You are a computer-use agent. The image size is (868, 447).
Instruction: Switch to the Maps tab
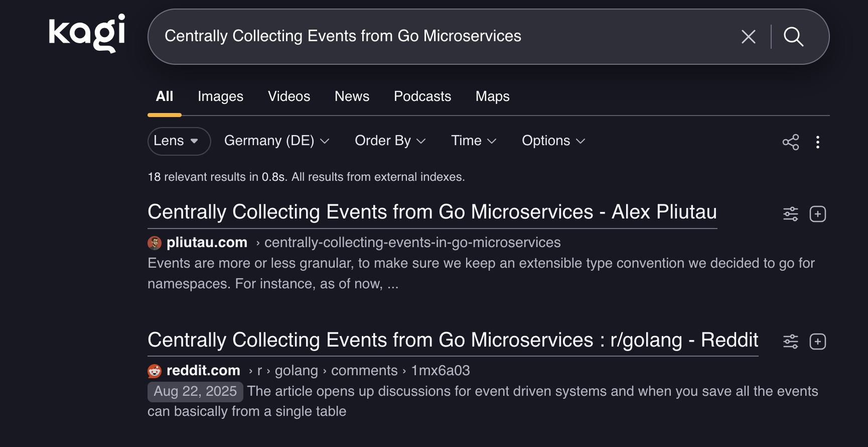492,96
